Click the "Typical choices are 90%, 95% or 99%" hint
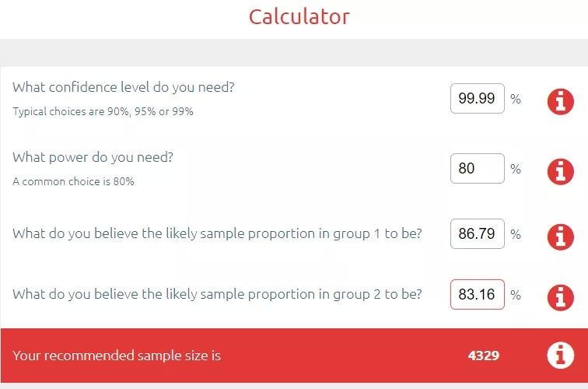 pos(103,111)
